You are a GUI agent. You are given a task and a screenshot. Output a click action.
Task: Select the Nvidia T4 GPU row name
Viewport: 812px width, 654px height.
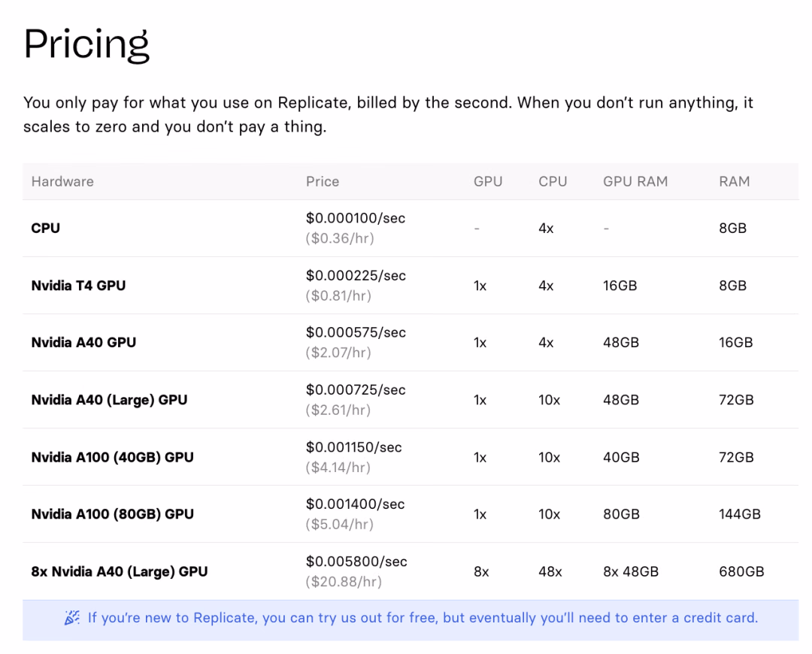coord(79,286)
